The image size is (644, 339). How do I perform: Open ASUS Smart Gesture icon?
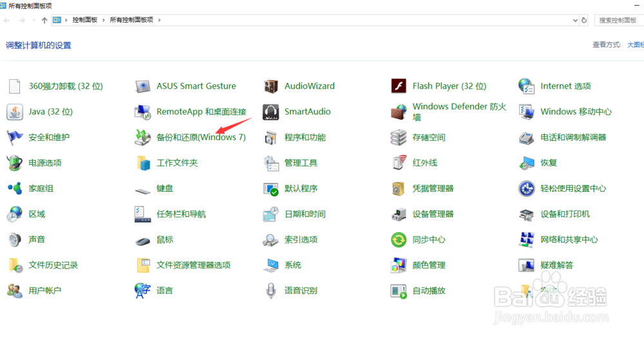pyautogui.click(x=142, y=86)
